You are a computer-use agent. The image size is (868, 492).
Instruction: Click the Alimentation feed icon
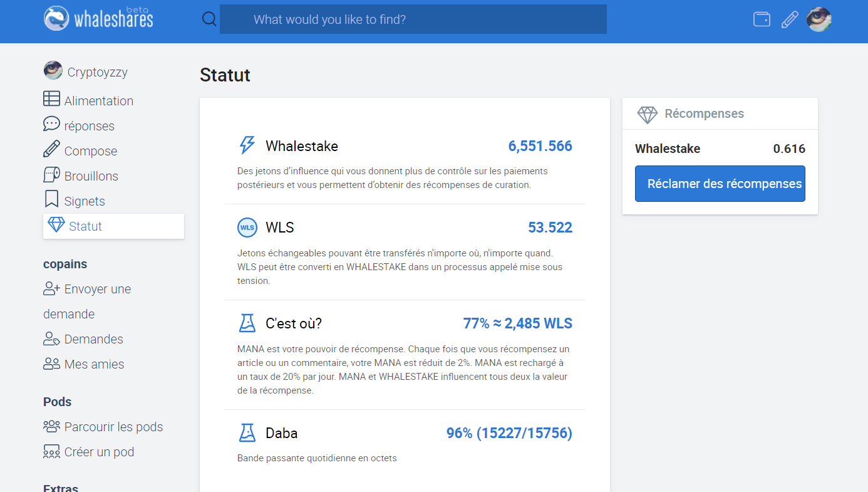pos(51,99)
